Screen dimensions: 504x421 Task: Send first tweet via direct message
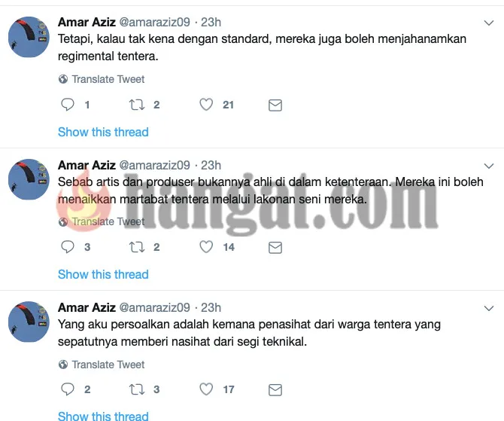click(275, 105)
